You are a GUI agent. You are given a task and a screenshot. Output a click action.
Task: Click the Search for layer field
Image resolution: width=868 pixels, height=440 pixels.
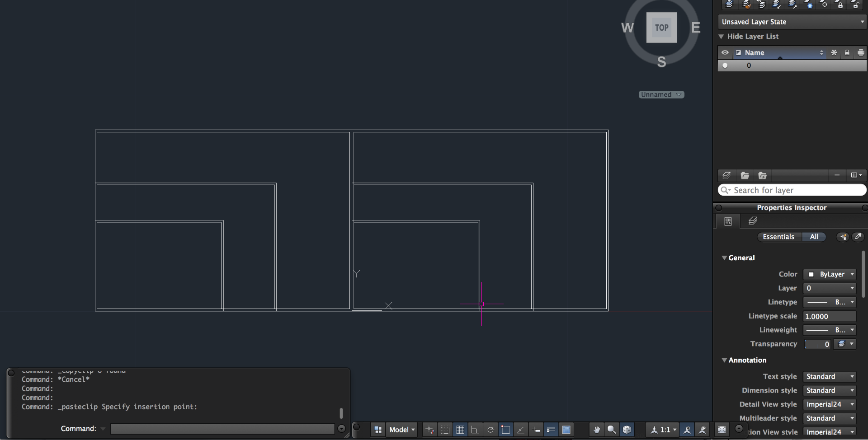(x=792, y=190)
